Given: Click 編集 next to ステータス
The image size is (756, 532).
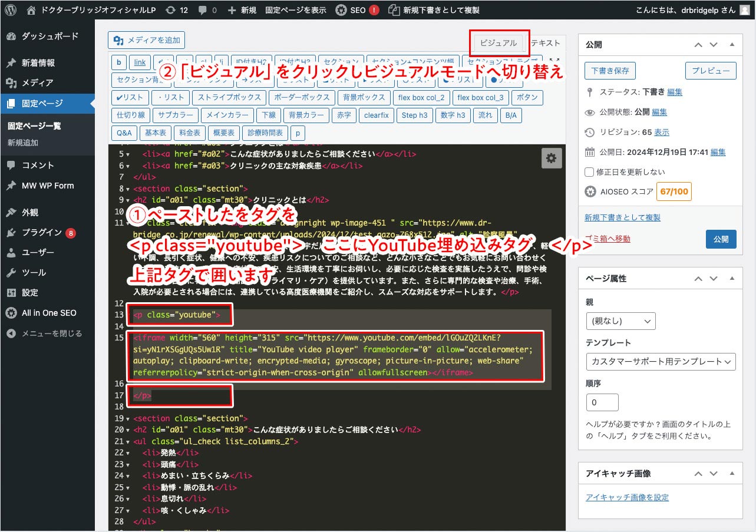Looking at the screenshot, I should point(675,92).
